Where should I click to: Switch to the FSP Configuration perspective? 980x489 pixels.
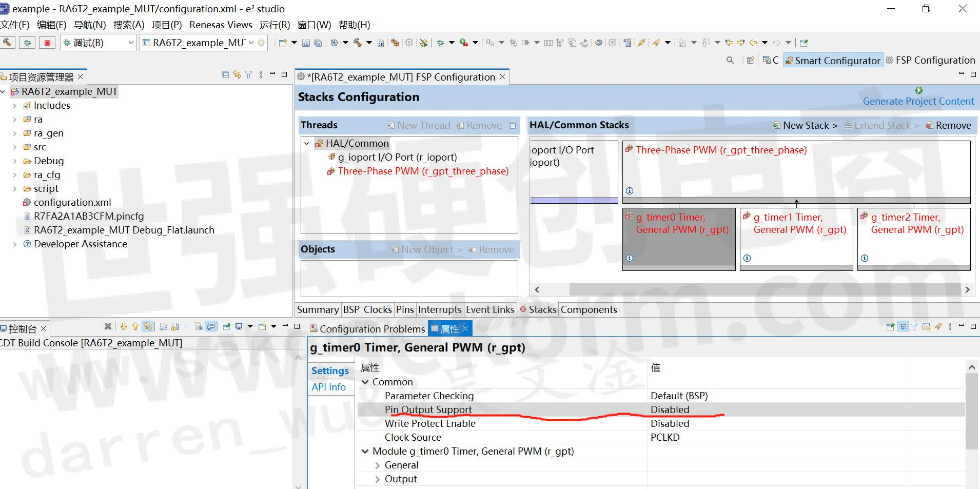click(930, 61)
